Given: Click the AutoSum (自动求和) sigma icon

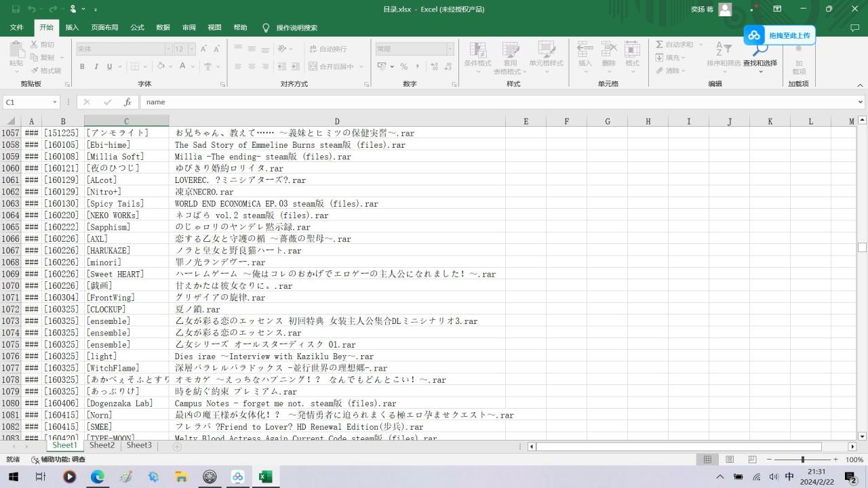Looking at the screenshot, I should point(659,45).
